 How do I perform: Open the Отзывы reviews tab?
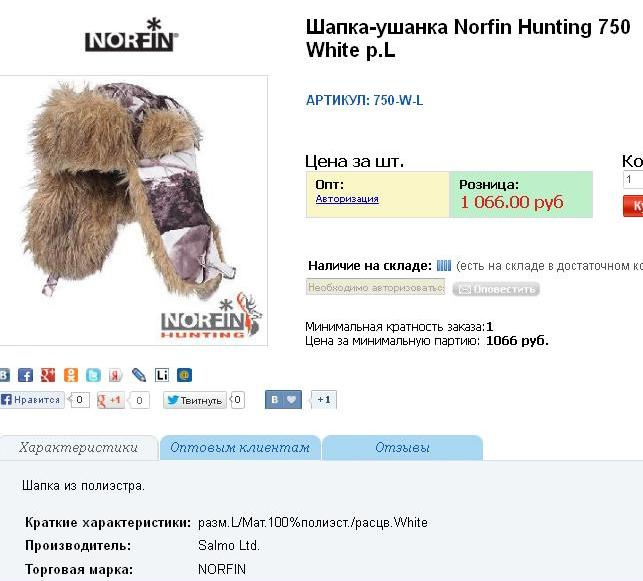pos(402,447)
